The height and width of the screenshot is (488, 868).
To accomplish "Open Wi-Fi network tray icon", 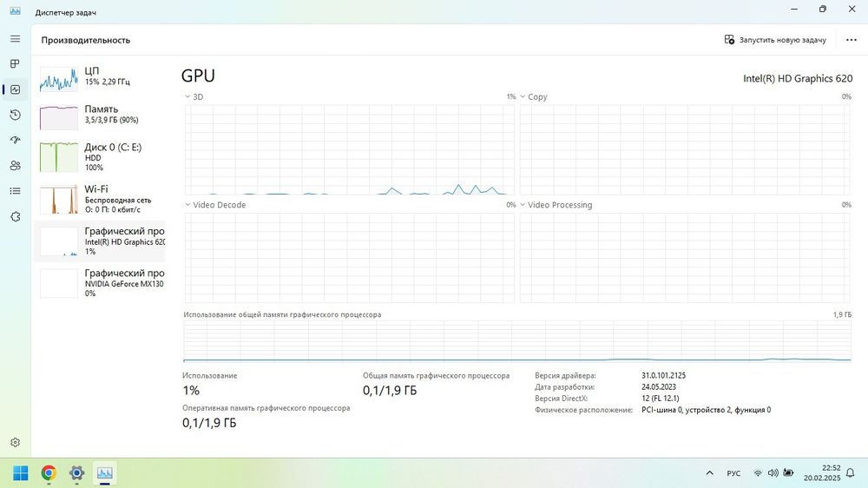I will click(758, 473).
